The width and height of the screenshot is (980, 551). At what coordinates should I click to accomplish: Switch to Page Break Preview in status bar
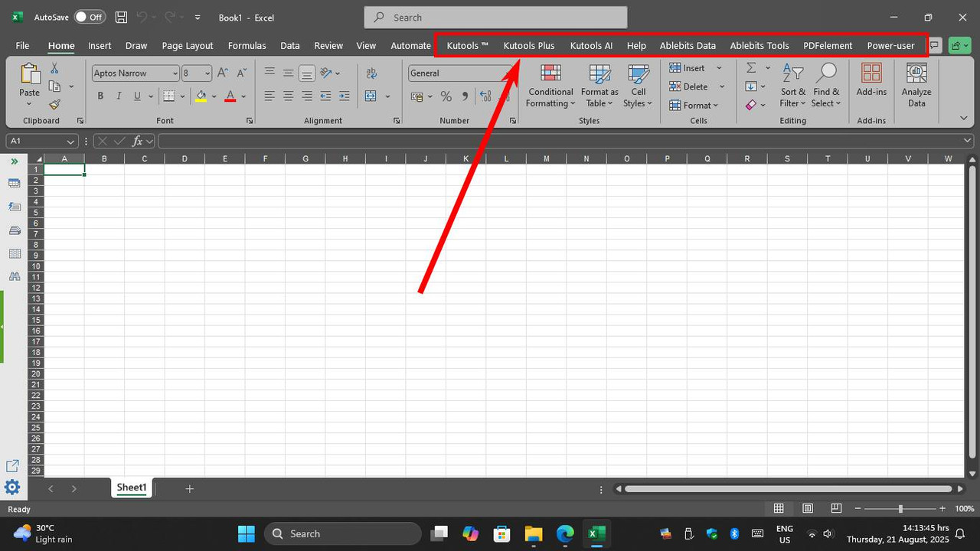point(836,509)
